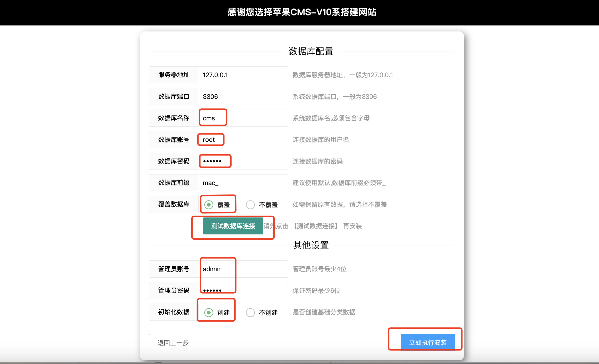Focus the 数据库名称 field containing cms
599x364 pixels.
pos(243,118)
